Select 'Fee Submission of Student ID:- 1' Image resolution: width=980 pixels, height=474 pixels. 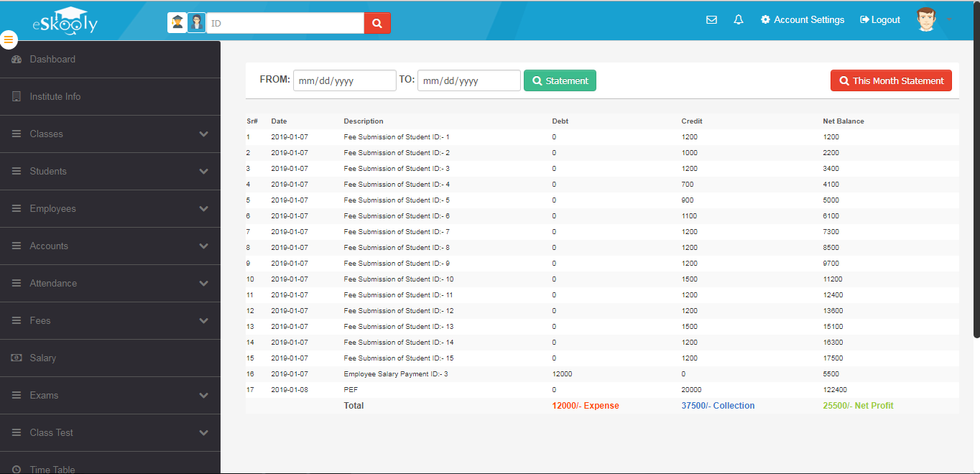[x=397, y=137]
